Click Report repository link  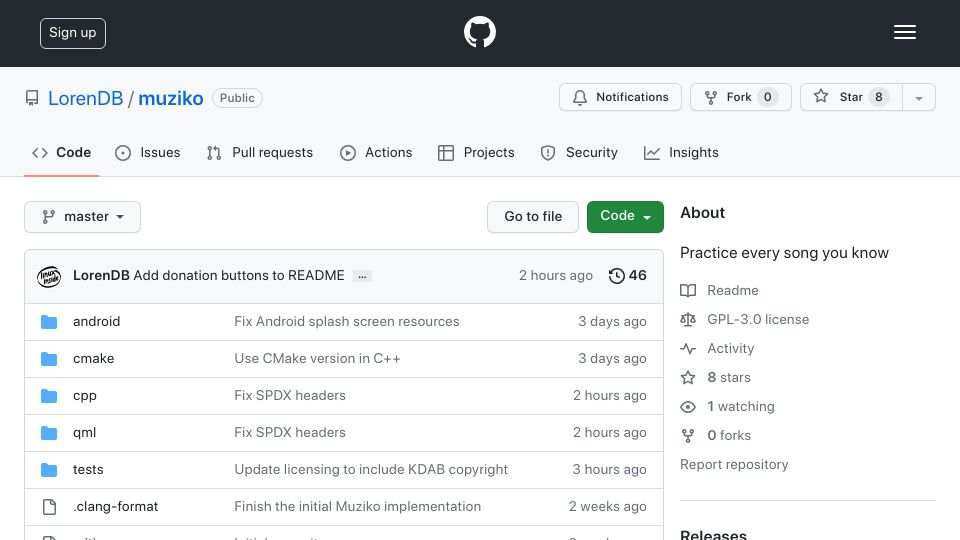(734, 465)
